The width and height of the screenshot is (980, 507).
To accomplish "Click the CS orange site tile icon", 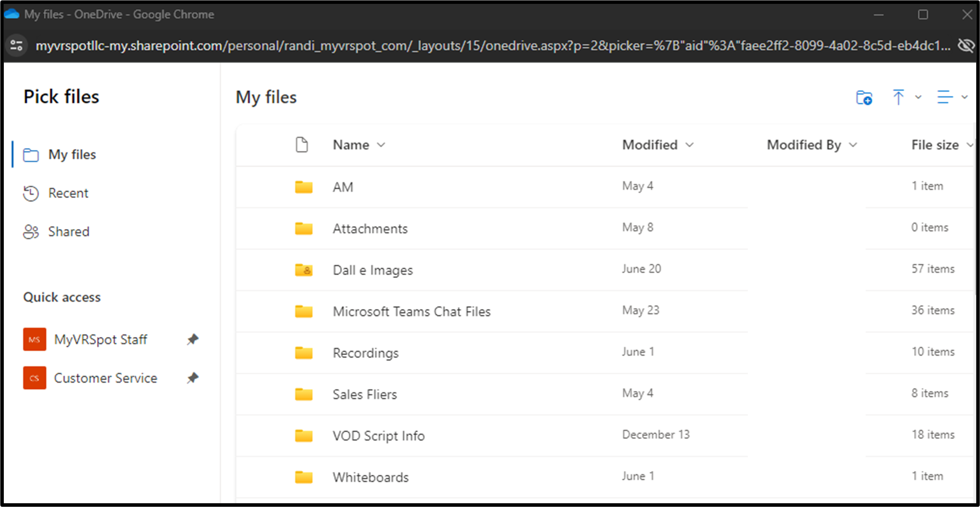I will pyautogui.click(x=35, y=378).
